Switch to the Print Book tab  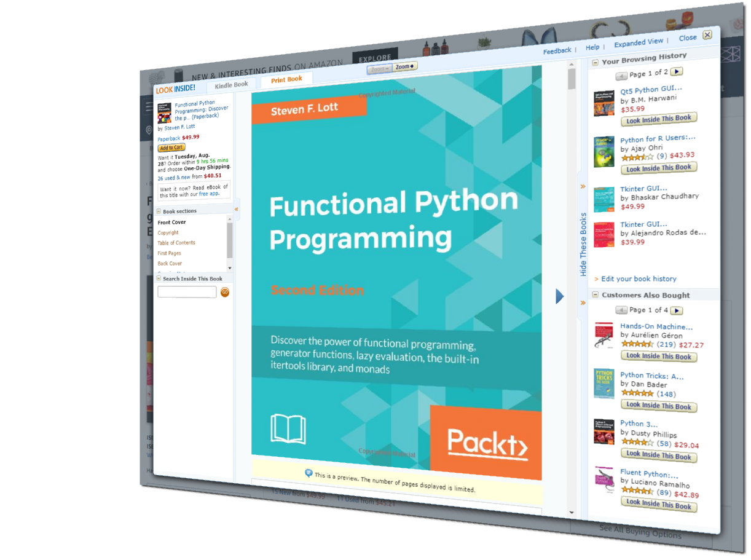coord(286,79)
